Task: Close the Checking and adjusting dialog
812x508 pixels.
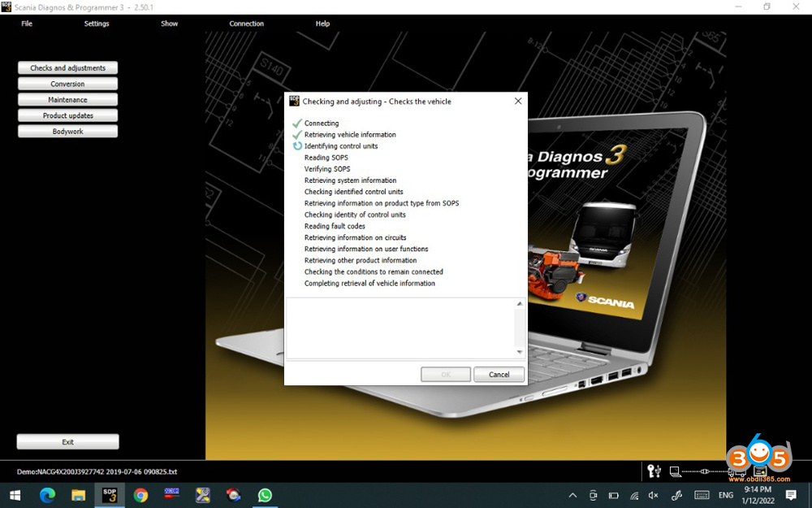Action: (518, 102)
